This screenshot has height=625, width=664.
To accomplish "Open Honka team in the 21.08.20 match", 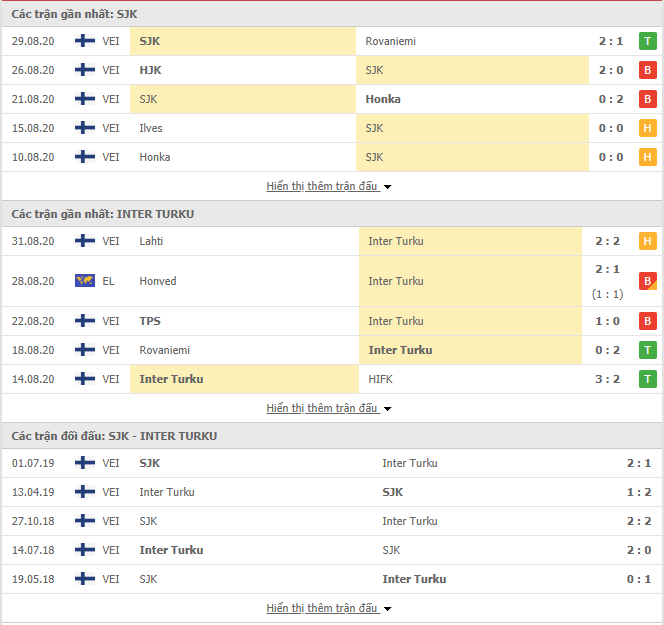I will (383, 99).
